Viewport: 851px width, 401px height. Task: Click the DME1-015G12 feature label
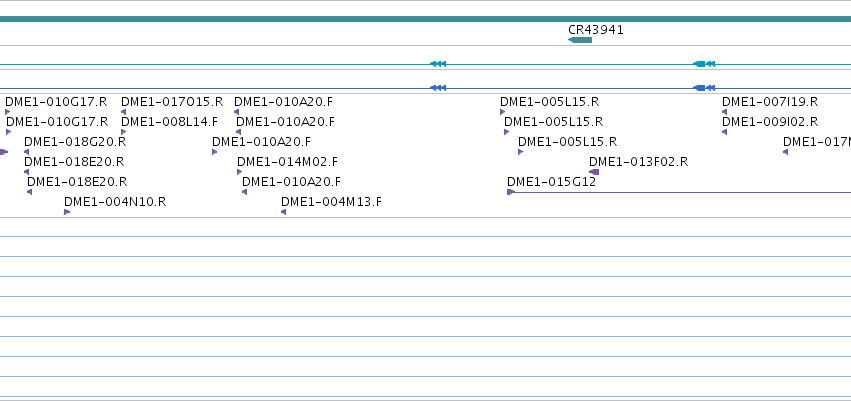tap(551, 182)
